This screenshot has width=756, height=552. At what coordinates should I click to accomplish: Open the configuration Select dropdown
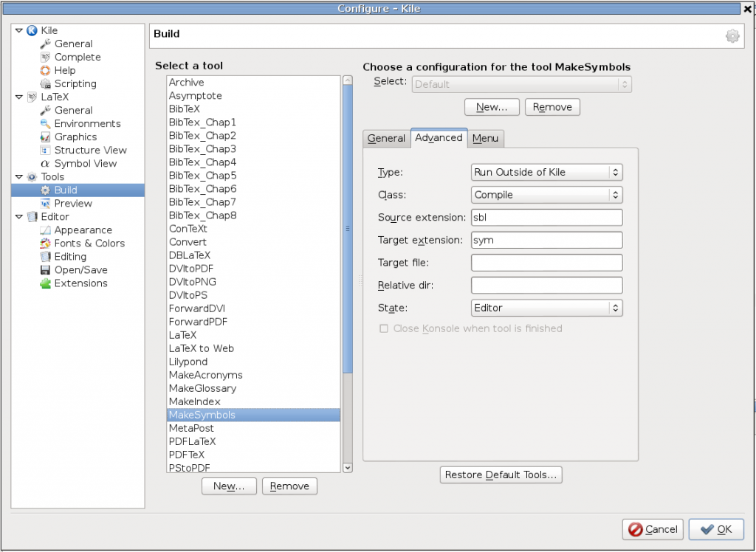tap(522, 84)
